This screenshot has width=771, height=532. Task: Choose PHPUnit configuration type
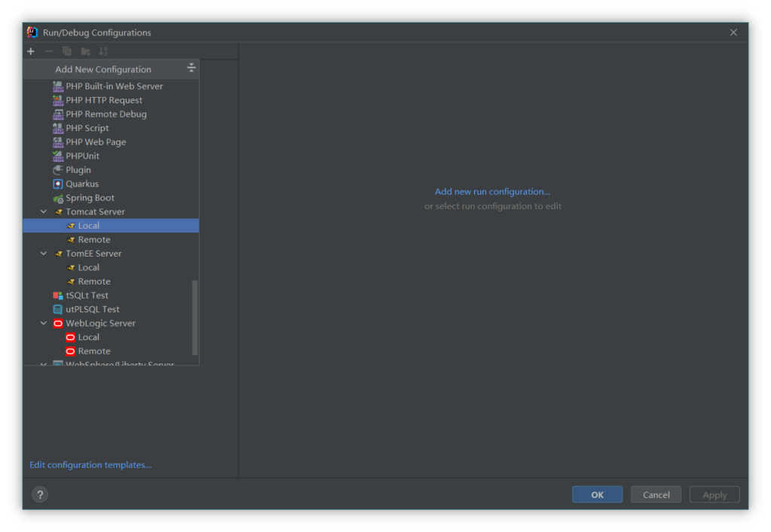[111, 157]
